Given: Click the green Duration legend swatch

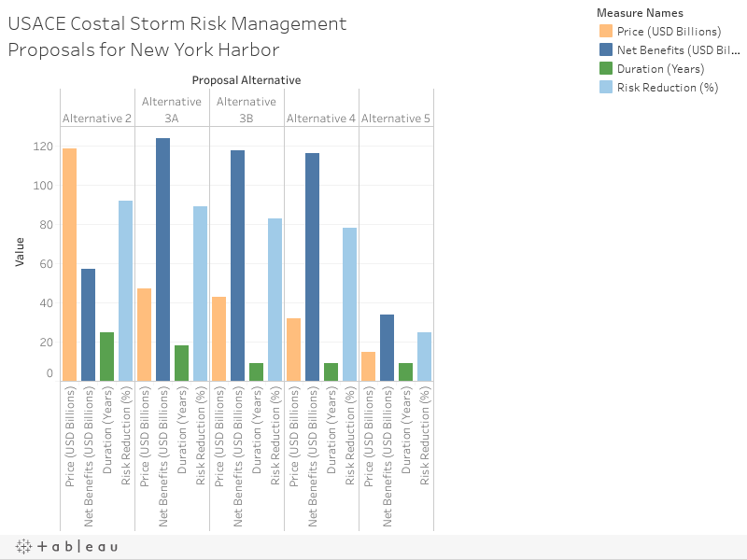Looking at the screenshot, I should click(604, 69).
